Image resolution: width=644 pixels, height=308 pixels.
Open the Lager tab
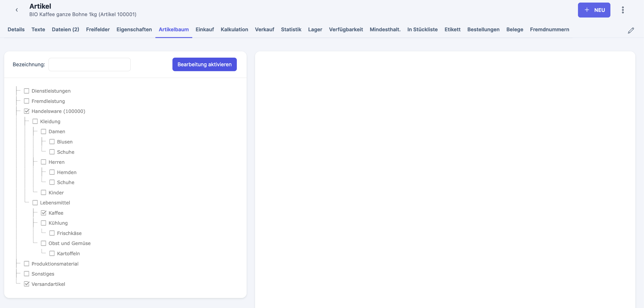pyautogui.click(x=315, y=29)
